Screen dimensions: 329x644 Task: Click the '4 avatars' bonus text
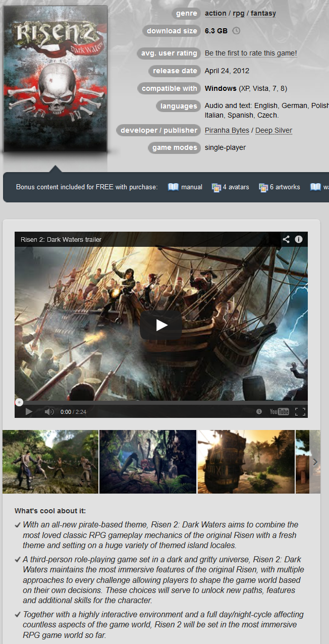click(236, 187)
